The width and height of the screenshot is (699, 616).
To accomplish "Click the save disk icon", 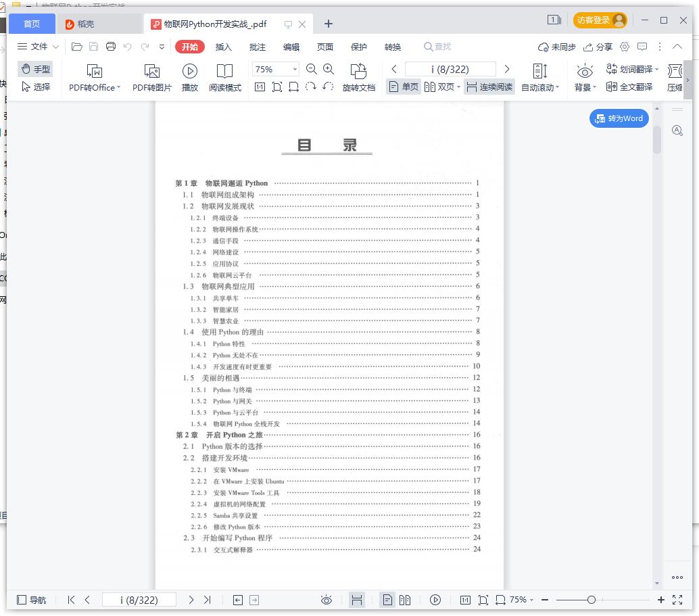I will [x=93, y=47].
